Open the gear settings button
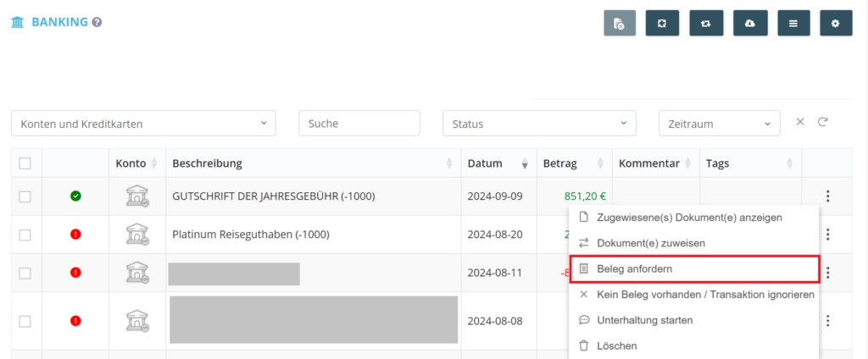Image resolution: width=868 pixels, height=359 pixels. pos(836,23)
